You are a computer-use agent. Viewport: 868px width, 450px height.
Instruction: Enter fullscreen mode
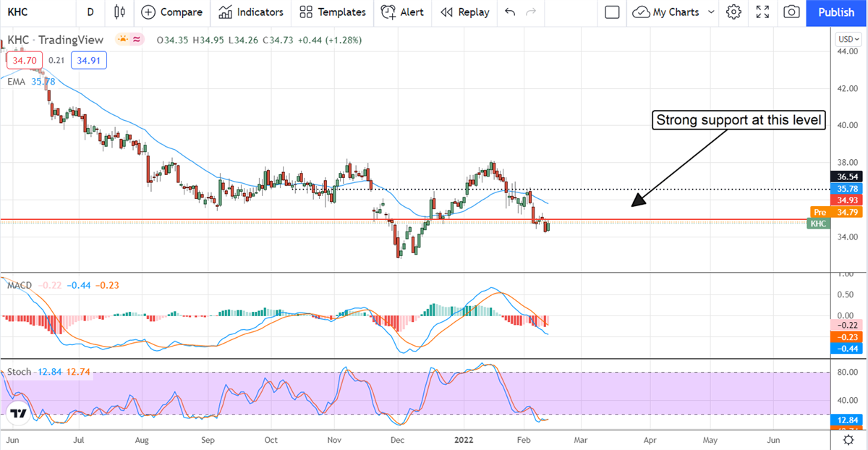coord(762,12)
